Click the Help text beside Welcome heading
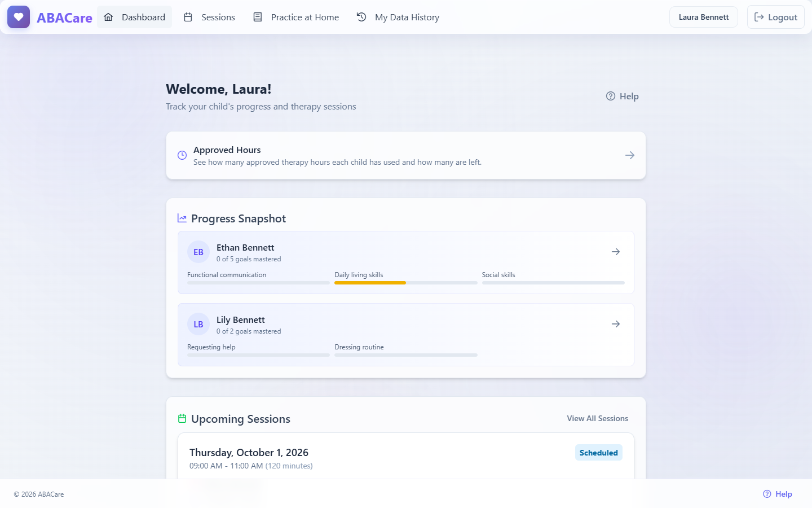812x508 pixels. (x=629, y=96)
